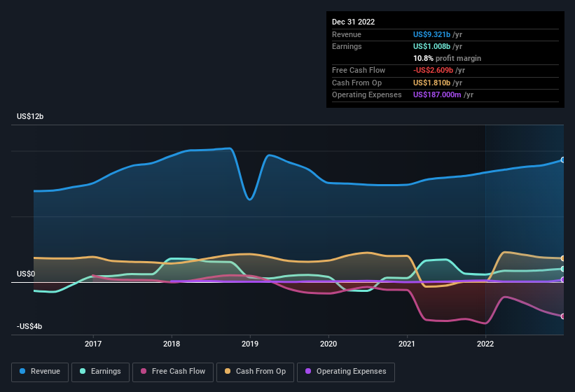Screen dimensions: 575x392
Task: Click the US$0 y-axis label
Action: point(26,274)
